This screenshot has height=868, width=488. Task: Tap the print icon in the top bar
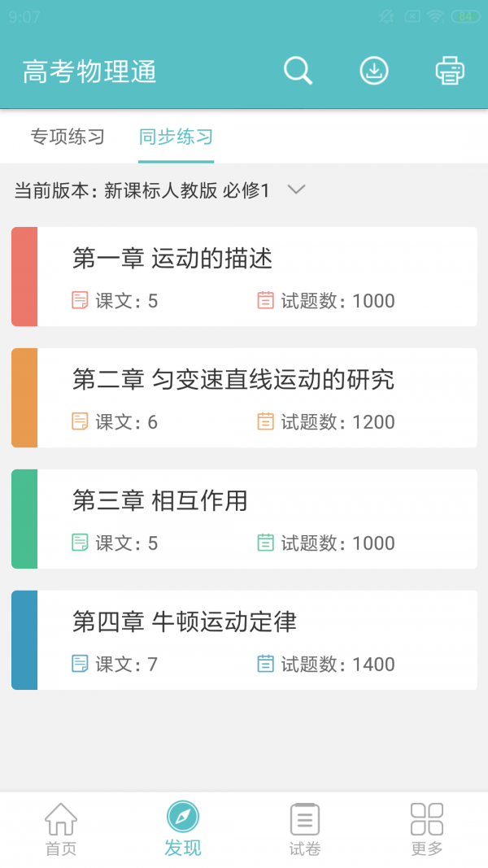coord(449,71)
